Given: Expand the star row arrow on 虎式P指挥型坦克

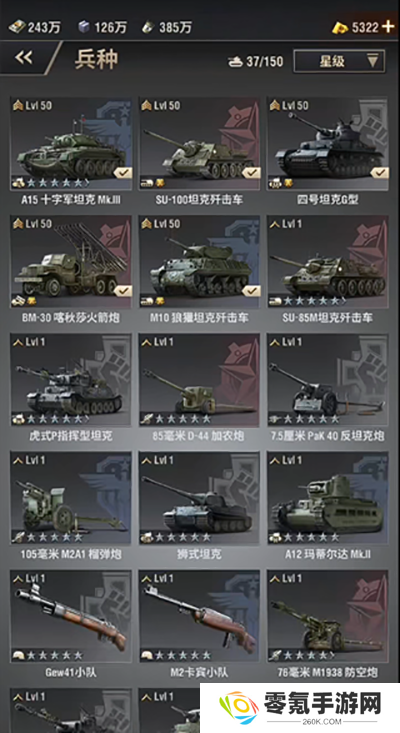Looking at the screenshot, I should pyautogui.click(x=86, y=418).
